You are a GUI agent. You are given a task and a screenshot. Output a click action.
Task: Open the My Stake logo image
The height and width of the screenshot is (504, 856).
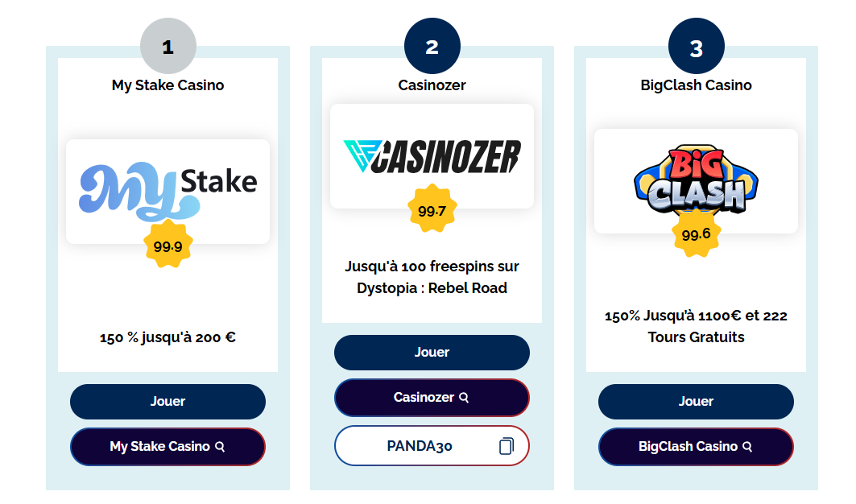[167, 188]
